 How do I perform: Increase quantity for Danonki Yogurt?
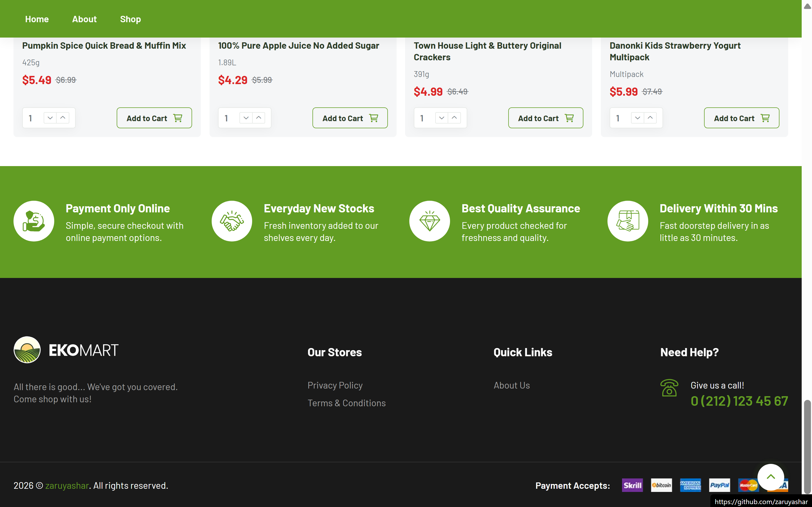click(x=650, y=118)
